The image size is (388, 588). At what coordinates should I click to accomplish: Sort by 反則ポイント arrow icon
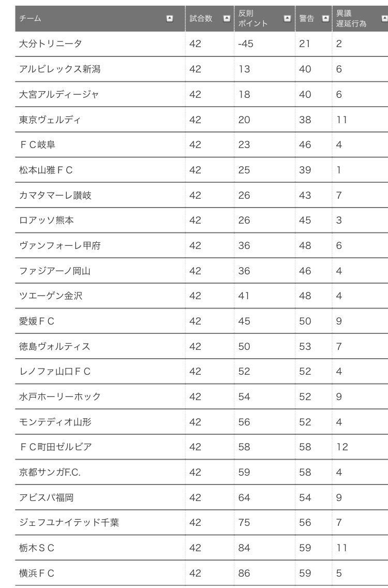click(x=287, y=19)
